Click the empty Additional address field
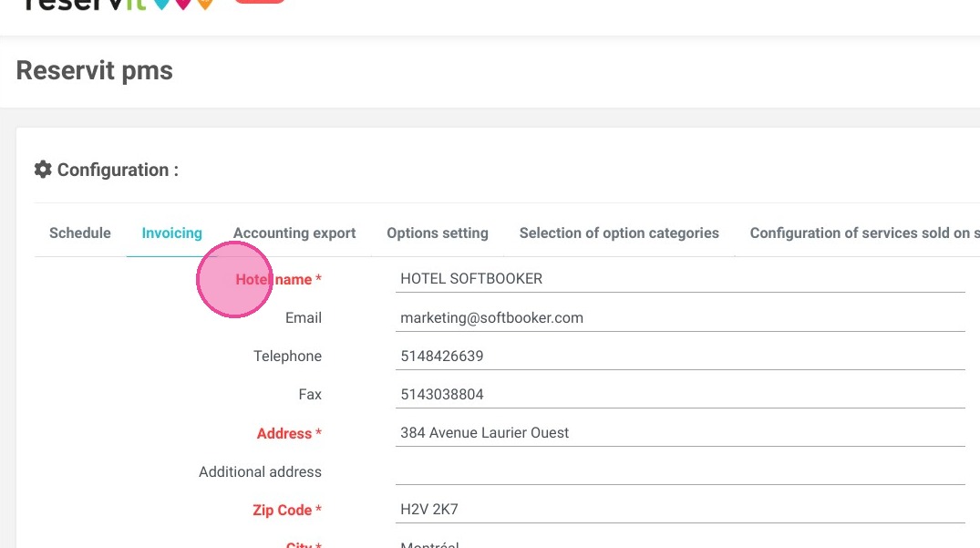Image resolution: width=980 pixels, height=548 pixels. pos(680,471)
